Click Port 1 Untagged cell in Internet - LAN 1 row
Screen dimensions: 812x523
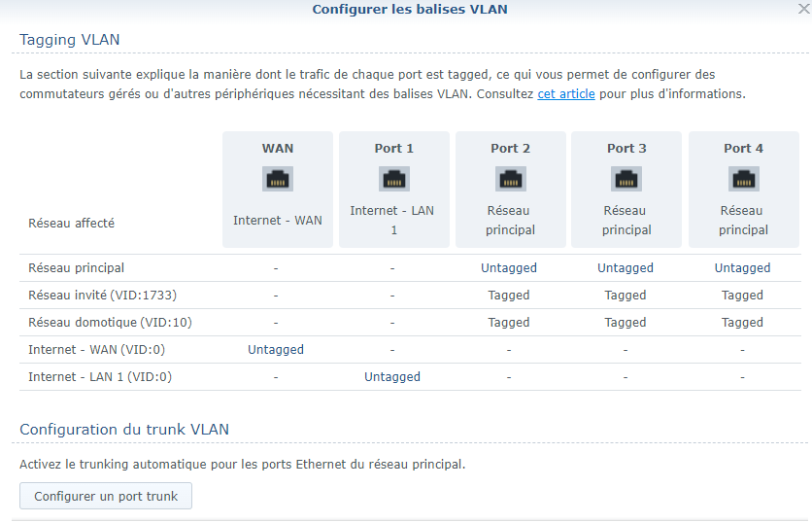(x=392, y=377)
